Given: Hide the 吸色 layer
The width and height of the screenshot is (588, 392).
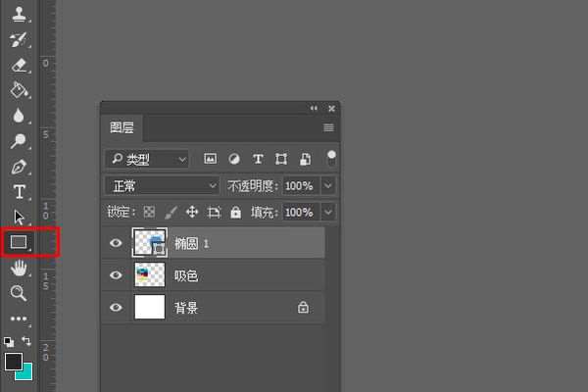Looking at the screenshot, I should click(116, 275).
